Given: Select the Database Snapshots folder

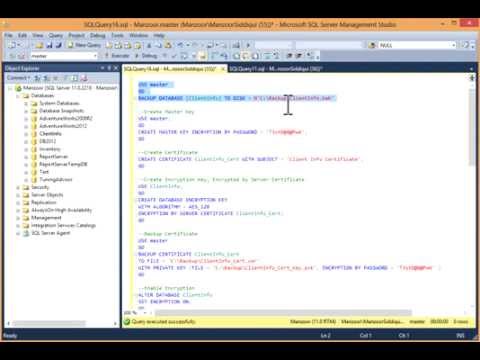Looking at the screenshot, I should [61, 111].
